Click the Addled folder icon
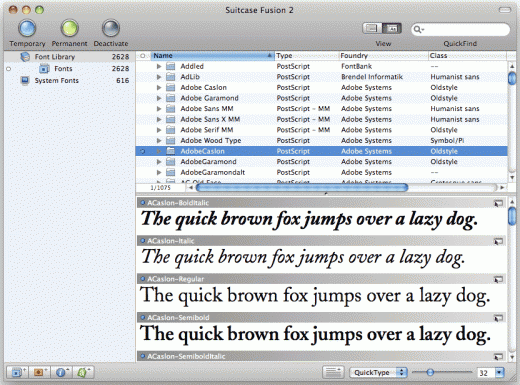Screen dimensions: 520x385 [171, 66]
